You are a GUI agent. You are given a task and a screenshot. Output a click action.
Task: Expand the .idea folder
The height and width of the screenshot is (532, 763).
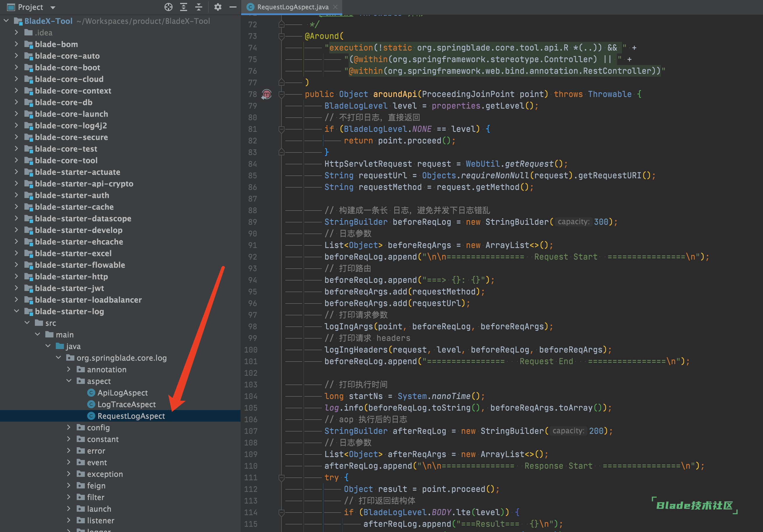pos(17,33)
